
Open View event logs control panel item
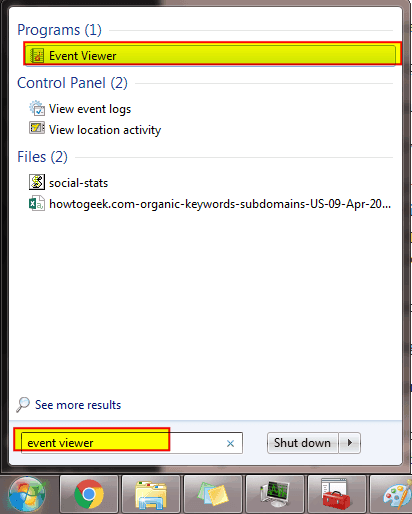click(90, 109)
